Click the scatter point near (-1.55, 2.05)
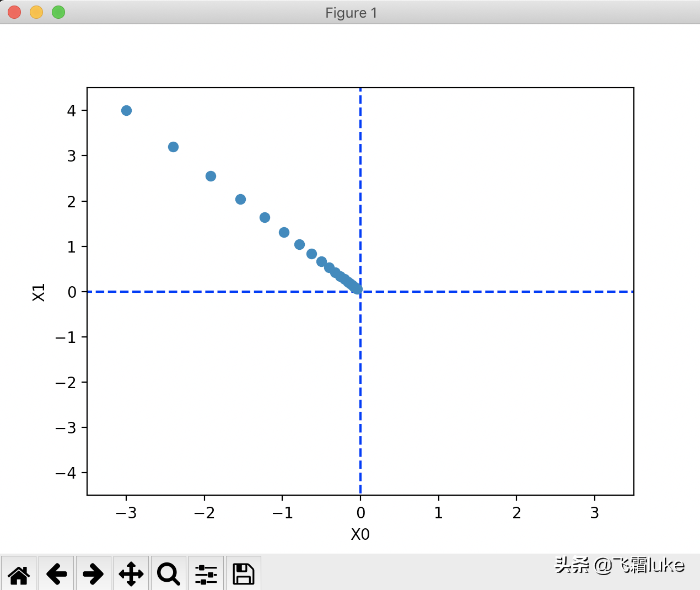700x590 pixels. (240, 199)
